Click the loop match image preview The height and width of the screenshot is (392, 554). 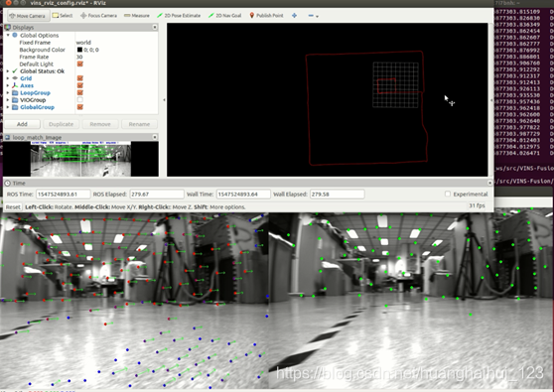pyautogui.click(x=80, y=159)
